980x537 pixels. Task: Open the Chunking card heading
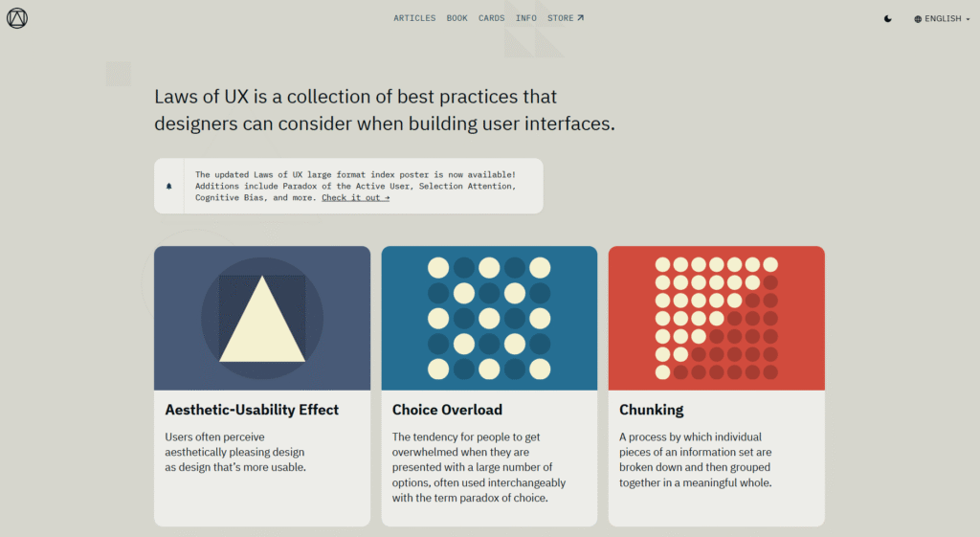(x=651, y=410)
